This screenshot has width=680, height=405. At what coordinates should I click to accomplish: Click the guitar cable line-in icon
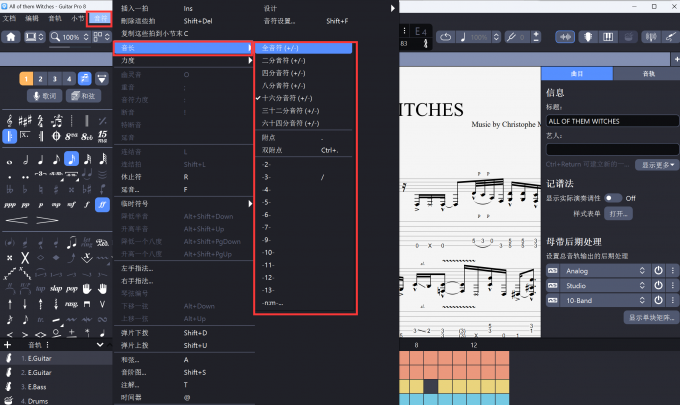670,37
